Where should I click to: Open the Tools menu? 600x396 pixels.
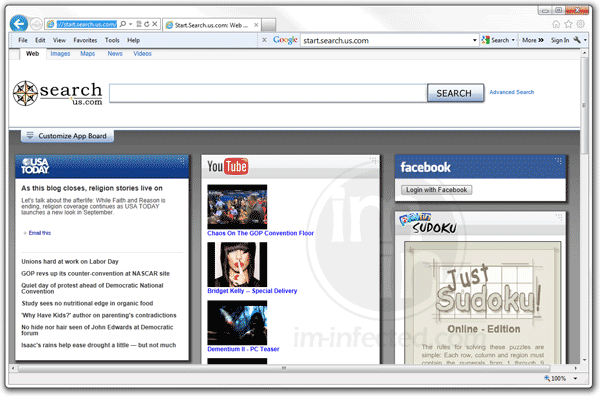point(112,40)
